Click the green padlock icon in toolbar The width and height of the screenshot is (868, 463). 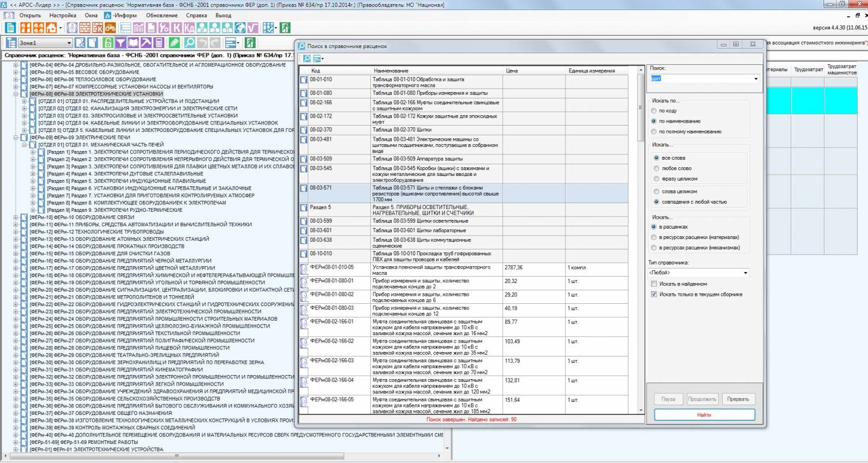tap(107, 43)
